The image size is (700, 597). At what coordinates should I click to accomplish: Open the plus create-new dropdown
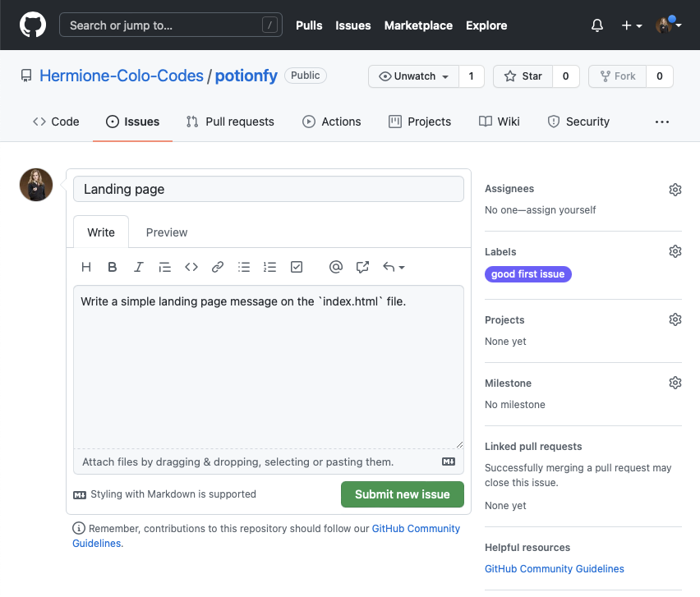pos(631,25)
